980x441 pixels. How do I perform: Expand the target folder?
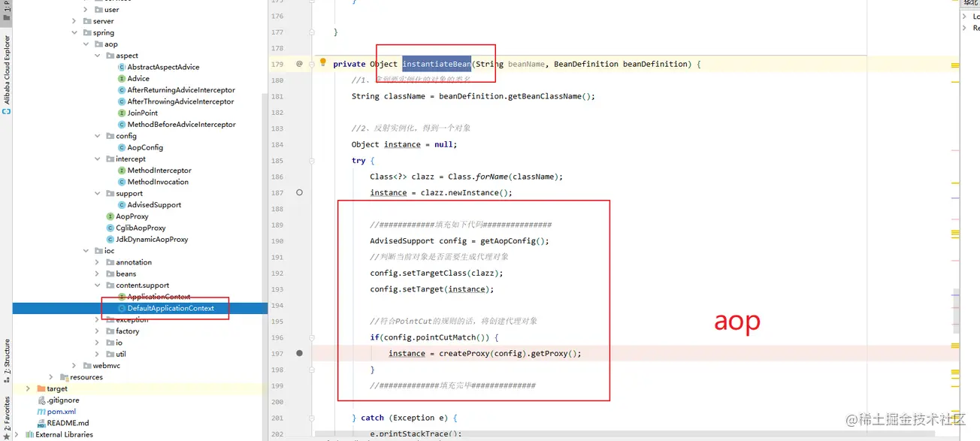(29, 388)
